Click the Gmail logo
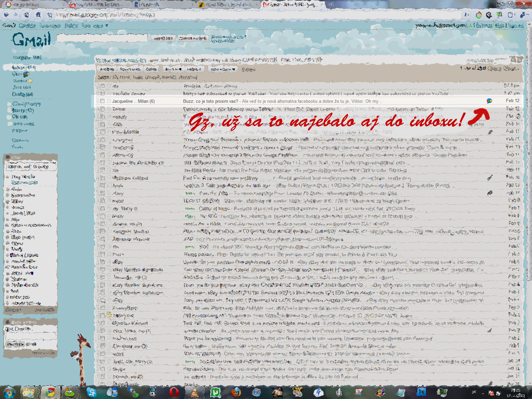The width and height of the screenshot is (532, 399). tap(32, 40)
